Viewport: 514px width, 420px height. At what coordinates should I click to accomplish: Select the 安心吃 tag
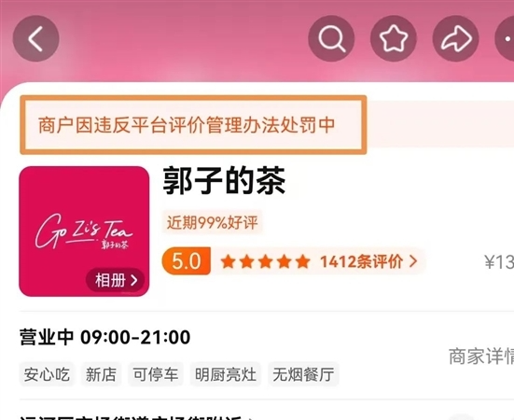click(x=47, y=374)
